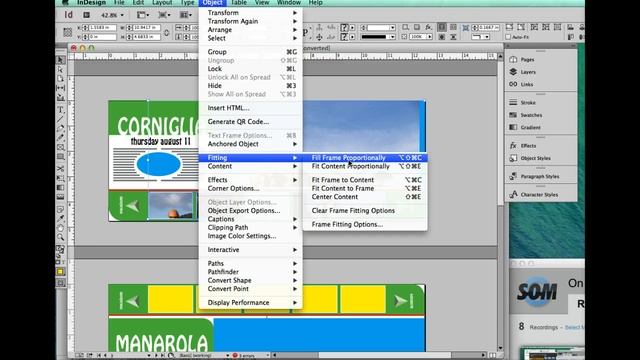Open the Arrange Documents dropdown

[x=186, y=15]
